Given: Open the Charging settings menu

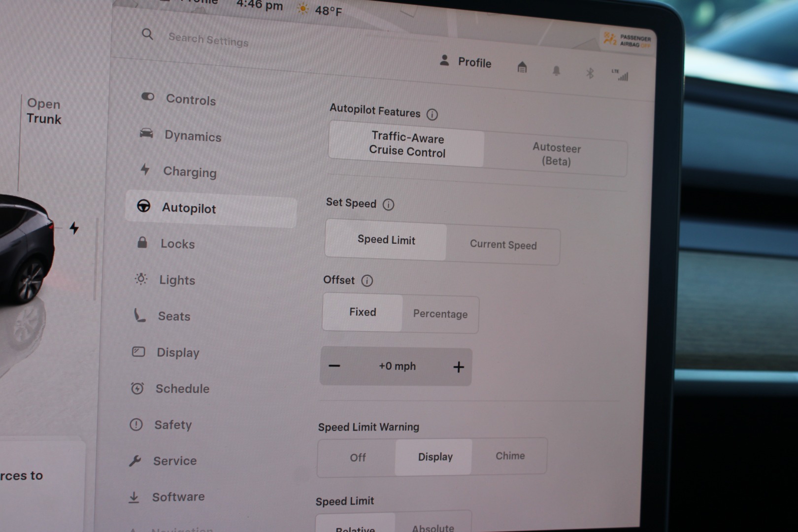Looking at the screenshot, I should pyautogui.click(x=190, y=172).
